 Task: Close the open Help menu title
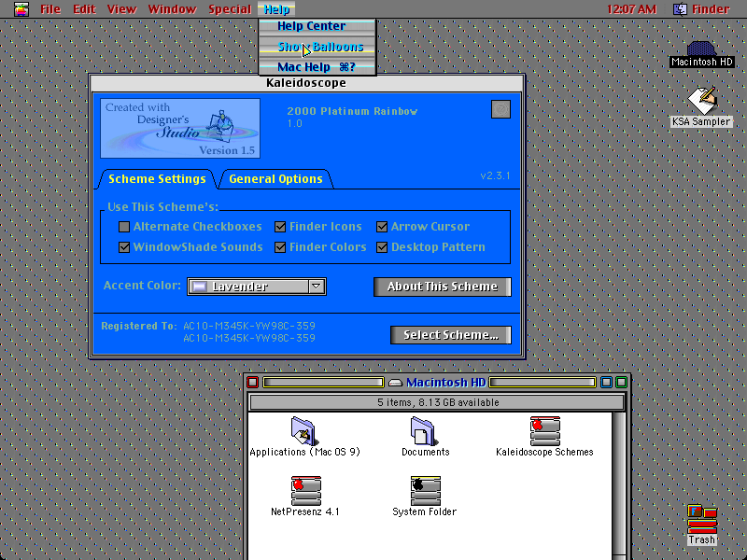click(276, 9)
